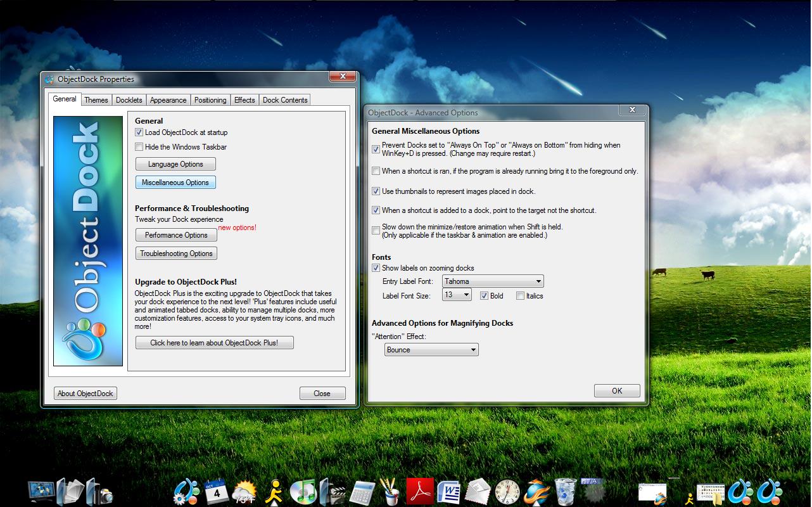This screenshot has width=812, height=507.
Task: Click the ObjectDock logo banner image
Action: click(88, 241)
